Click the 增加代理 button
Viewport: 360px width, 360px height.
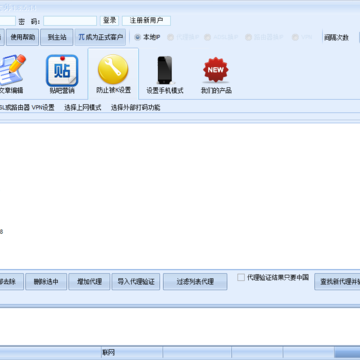89,282
